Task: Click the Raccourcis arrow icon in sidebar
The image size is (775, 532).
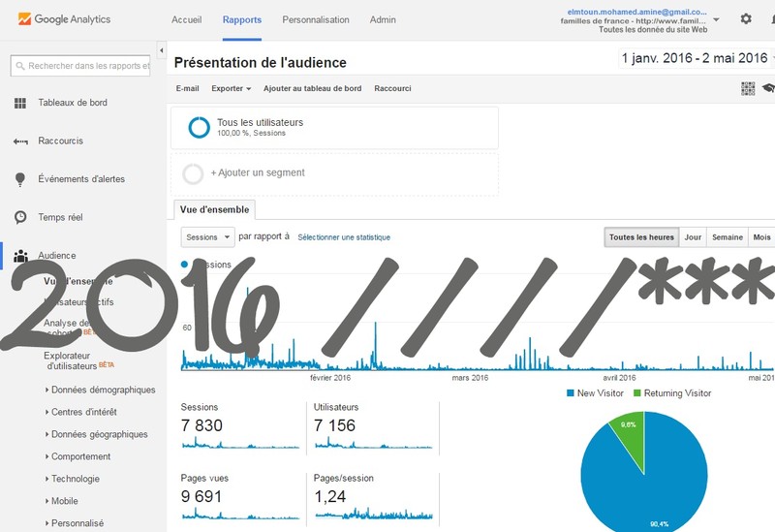Action: click(20, 141)
